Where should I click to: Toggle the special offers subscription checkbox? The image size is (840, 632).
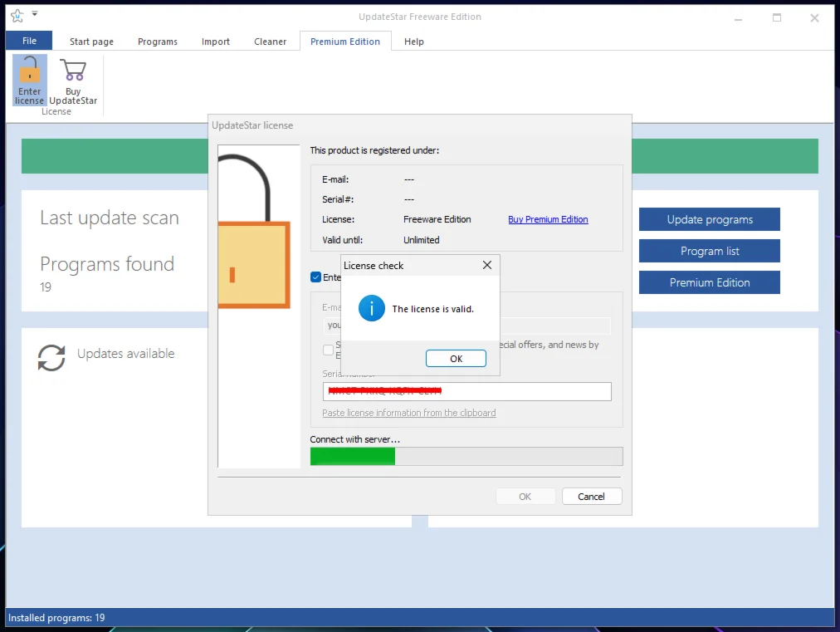click(329, 350)
